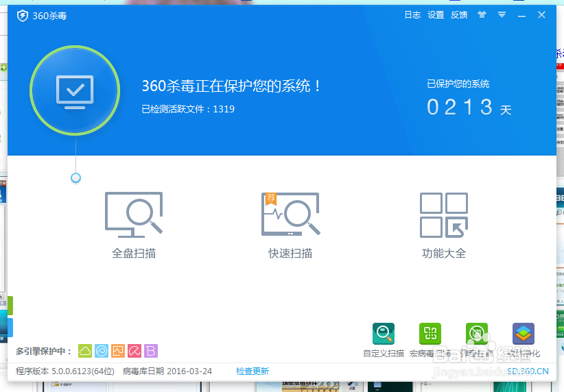This screenshot has height=392, width=564.
Task: Click the 0213 天 protected days counter
Action: click(x=469, y=108)
